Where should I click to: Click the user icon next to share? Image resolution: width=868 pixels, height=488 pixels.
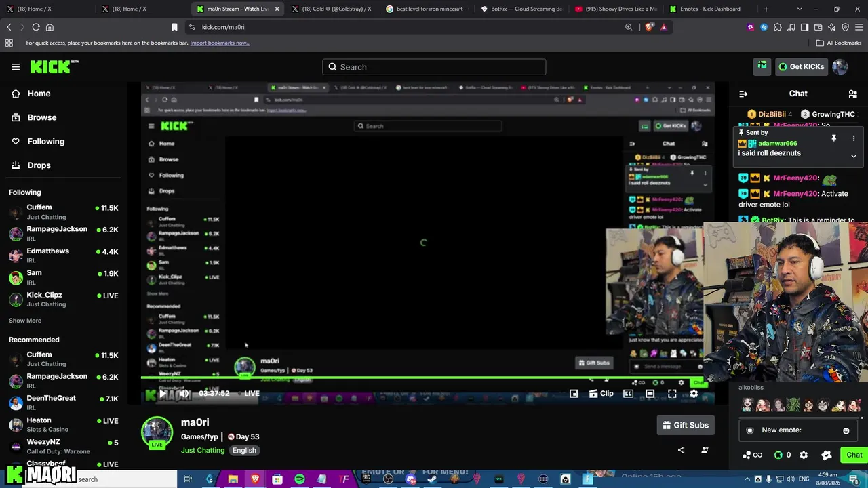coord(705,450)
